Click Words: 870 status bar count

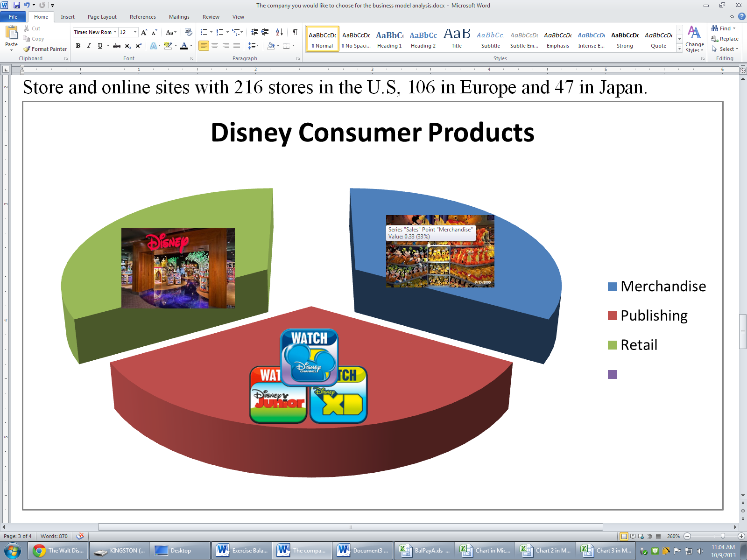(x=54, y=536)
